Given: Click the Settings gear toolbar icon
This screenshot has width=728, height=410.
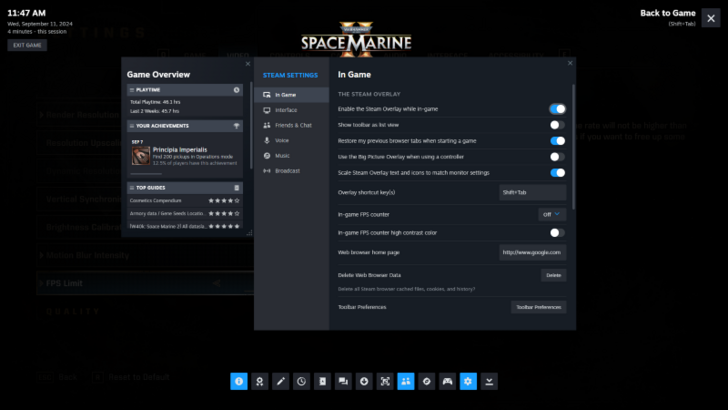Looking at the screenshot, I should click(468, 381).
